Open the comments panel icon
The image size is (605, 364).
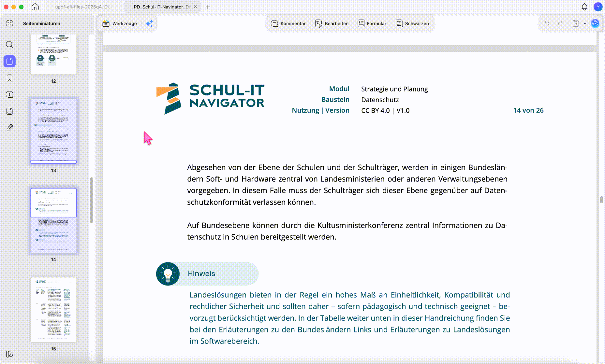coord(9,94)
